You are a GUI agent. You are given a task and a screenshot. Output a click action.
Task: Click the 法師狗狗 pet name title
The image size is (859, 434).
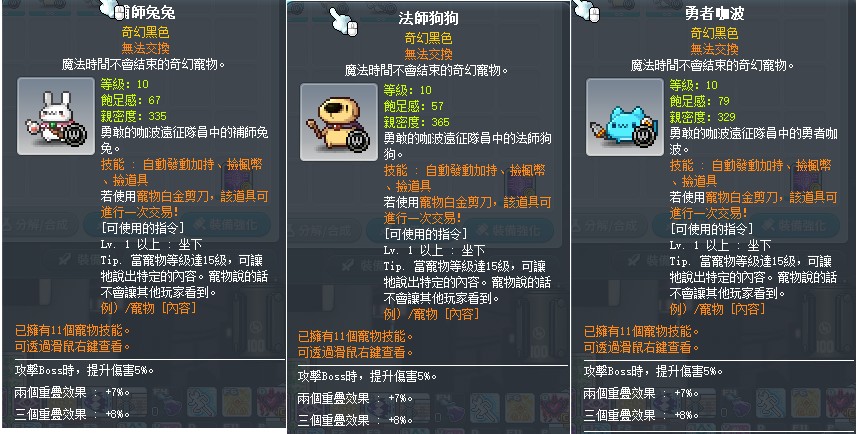point(428,19)
